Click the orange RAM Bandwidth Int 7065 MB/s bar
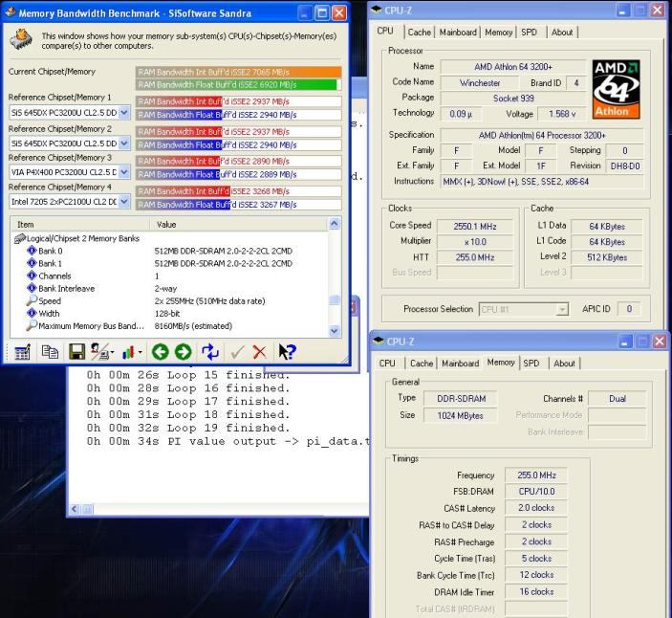 239,72
